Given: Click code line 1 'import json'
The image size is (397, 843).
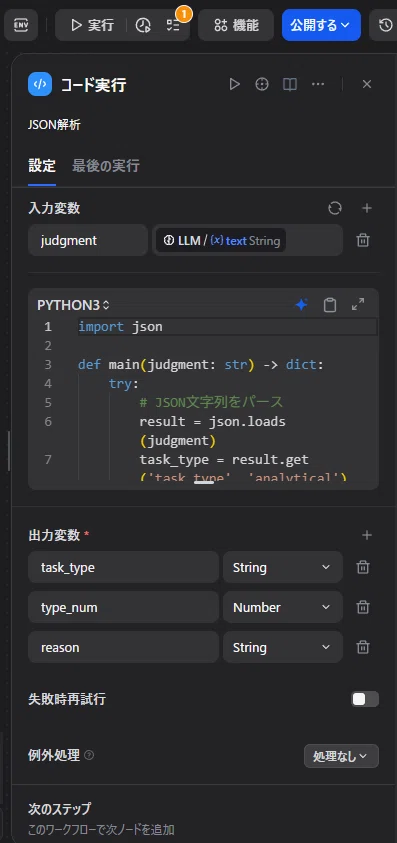Looking at the screenshot, I should click(x=120, y=326).
